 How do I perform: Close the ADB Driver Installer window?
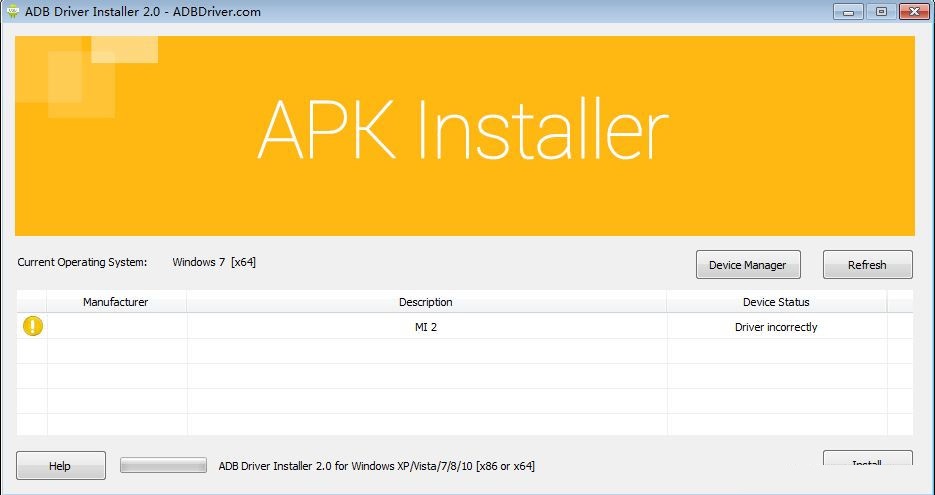point(913,11)
